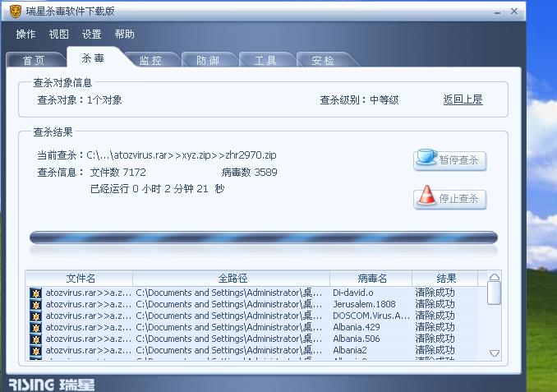Click 清除成功 result in Di-david.o row

coord(435,293)
